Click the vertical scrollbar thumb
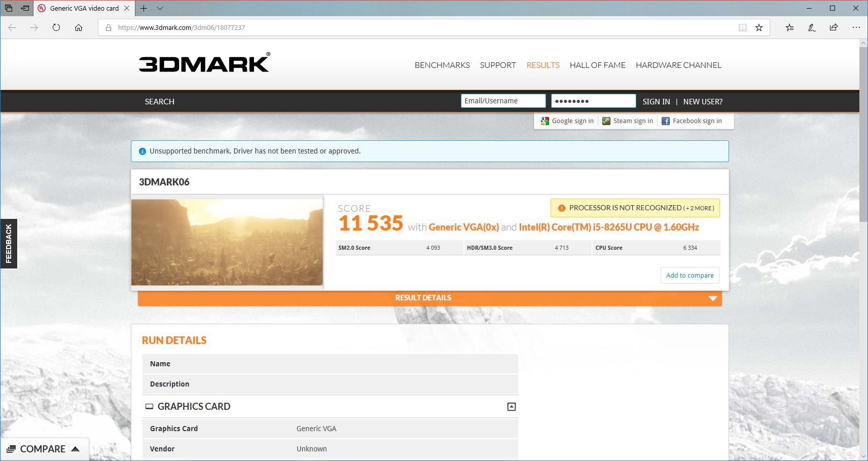The width and height of the screenshot is (868, 461). 863,134
